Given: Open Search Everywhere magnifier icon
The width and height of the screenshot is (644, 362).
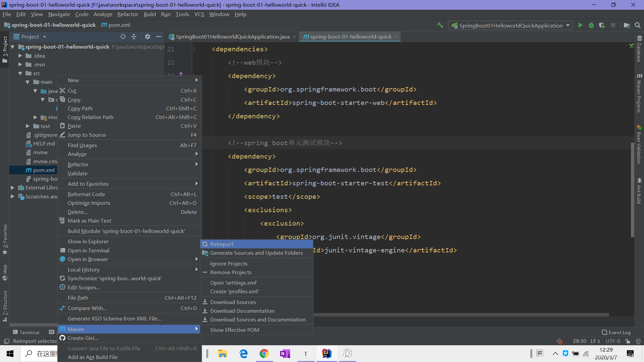Looking at the screenshot, I should tap(638, 25).
